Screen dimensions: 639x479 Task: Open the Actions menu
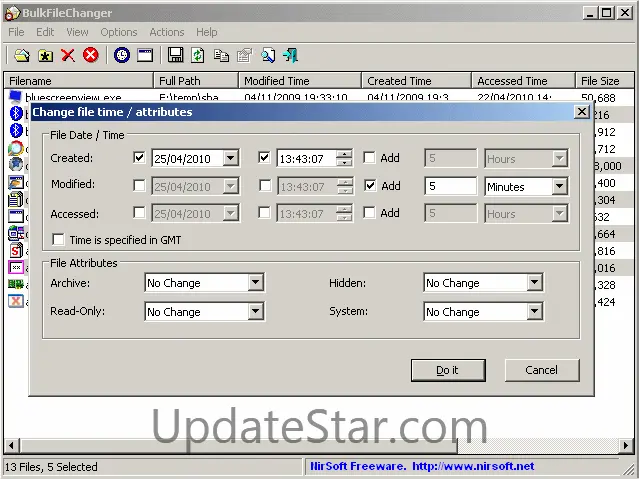[x=167, y=32]
